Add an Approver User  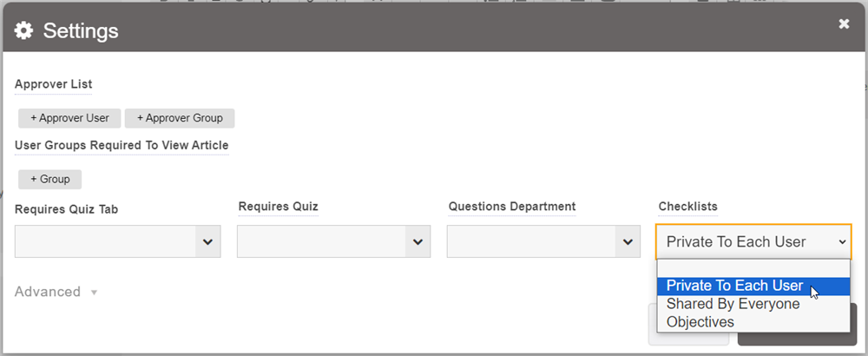point(69,118)
